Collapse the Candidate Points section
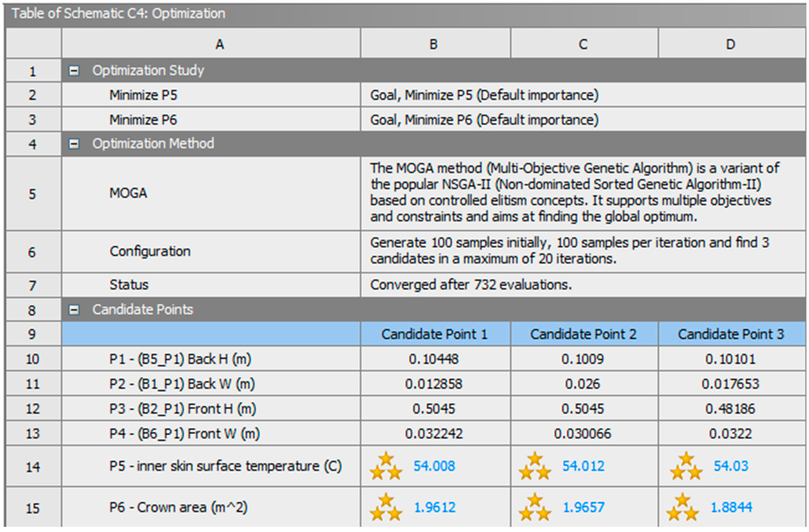 pos(74,310)
